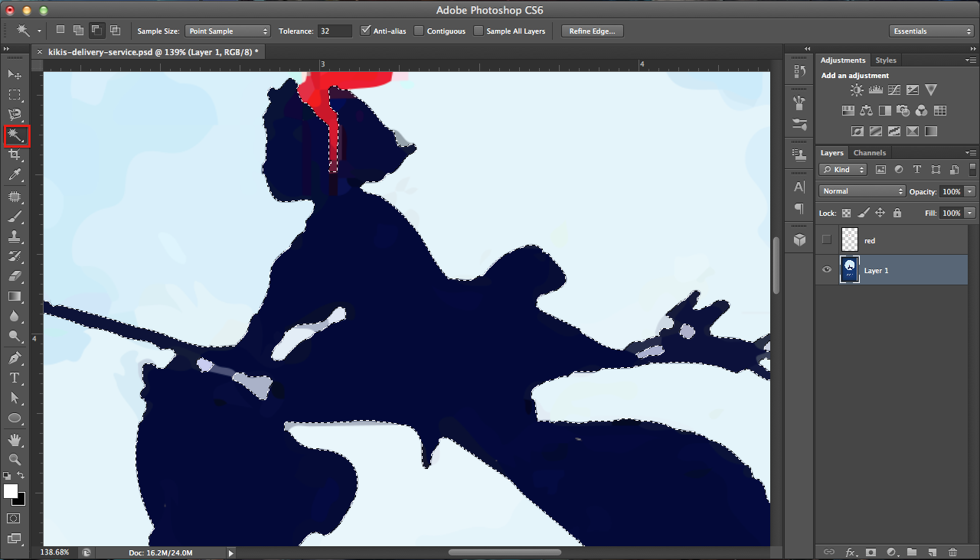Show the red layer visibility
980x560 pixels.
click(826, 240)
